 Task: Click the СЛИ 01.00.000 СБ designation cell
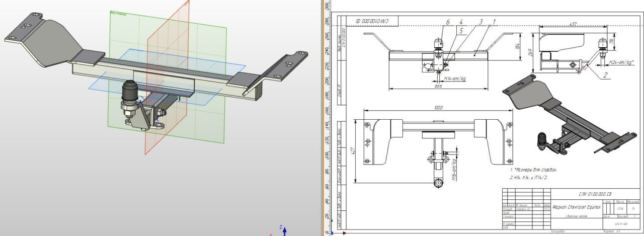click(595, 193)
